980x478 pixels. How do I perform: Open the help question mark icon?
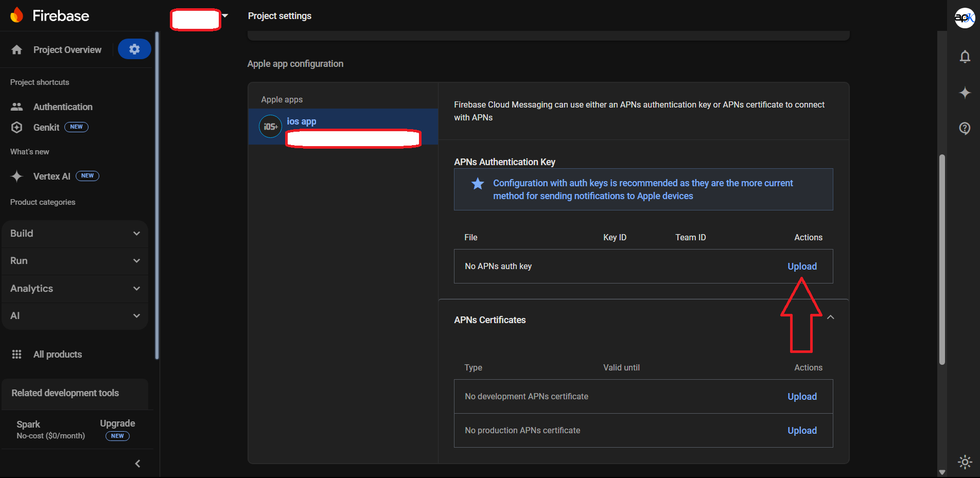tap(965, 128)
